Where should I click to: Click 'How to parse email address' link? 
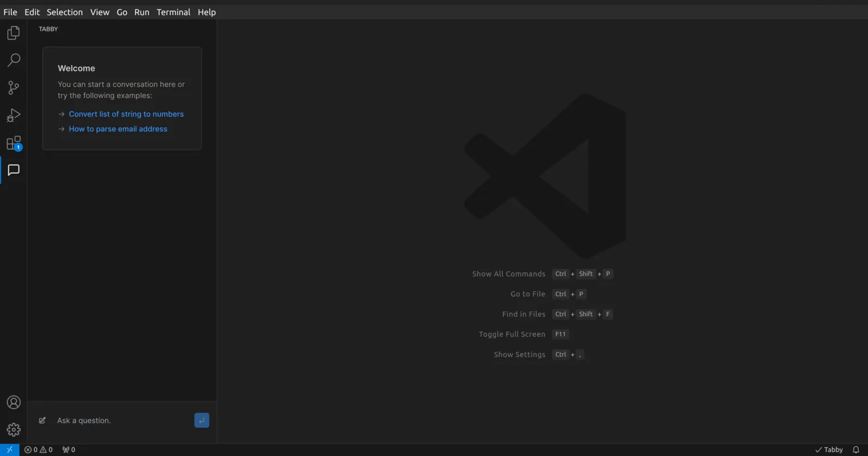tap(118, 129)
